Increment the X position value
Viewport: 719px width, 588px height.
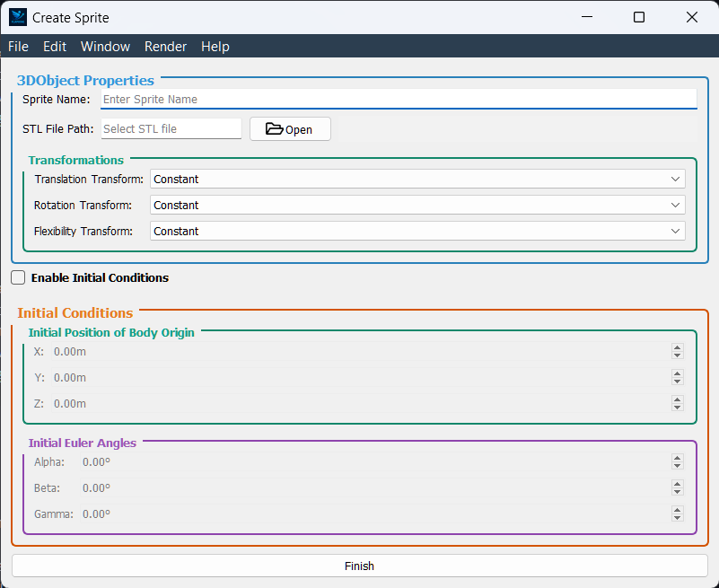click(x=678, y=347)
